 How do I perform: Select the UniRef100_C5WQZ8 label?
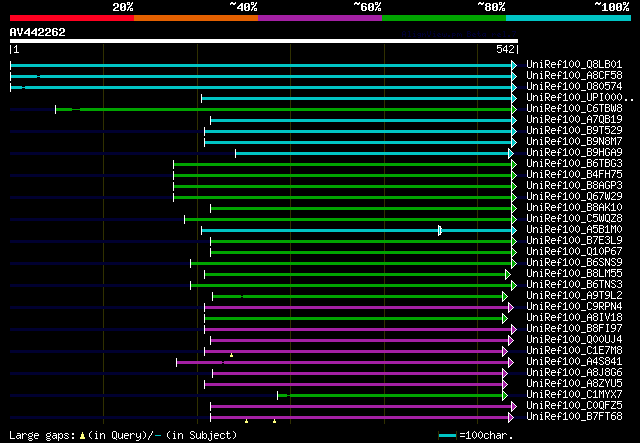click(x=574, y=219)
